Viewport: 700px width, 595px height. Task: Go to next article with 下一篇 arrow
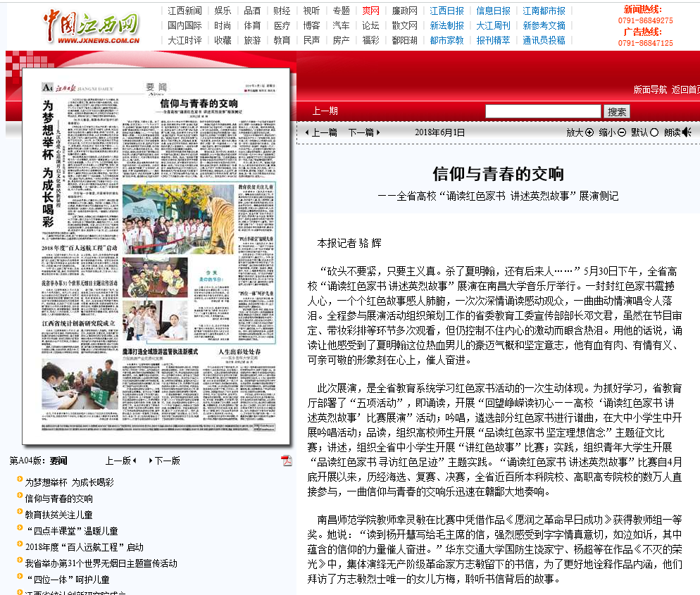364,132
